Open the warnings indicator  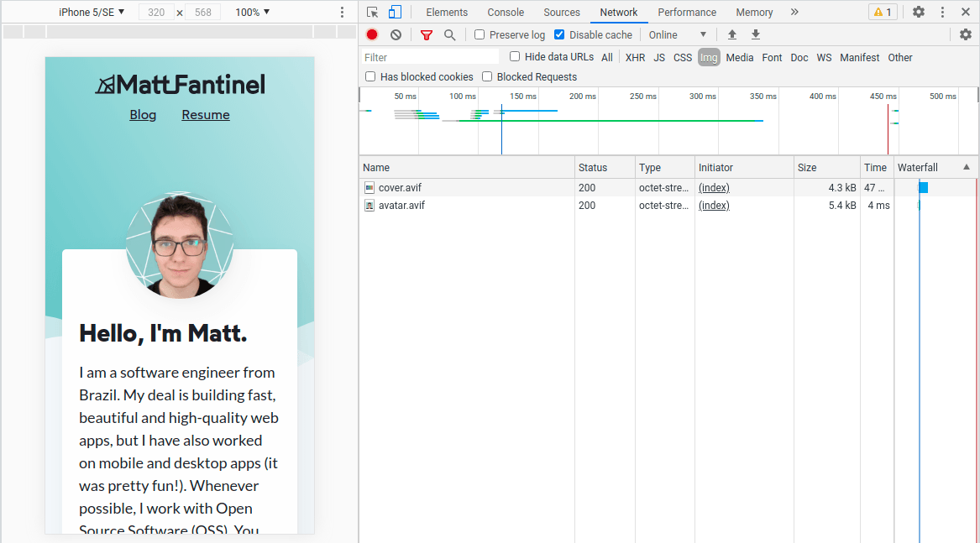(882, 12)
